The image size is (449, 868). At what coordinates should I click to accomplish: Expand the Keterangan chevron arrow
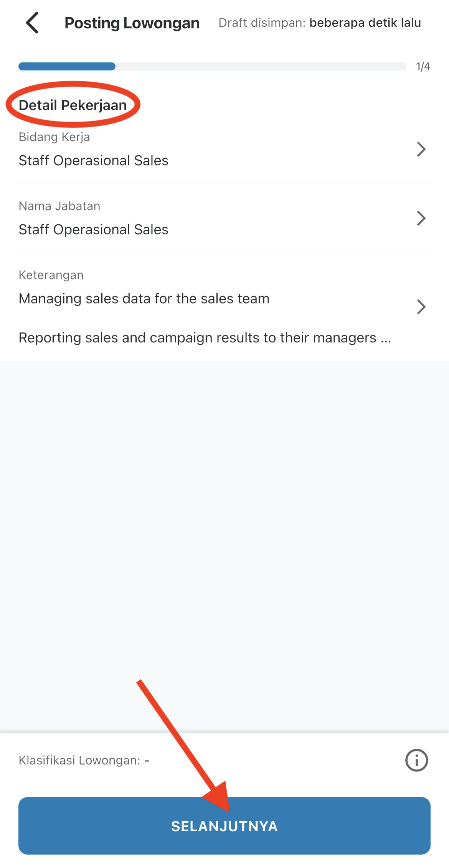tap(421, 307)
